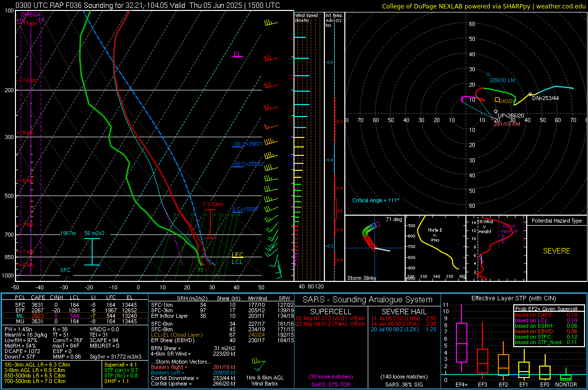
Task: Click the 05 May 01 21Z (ACT) supercell match
Action: pyautogui.click(x=330, y=318)
